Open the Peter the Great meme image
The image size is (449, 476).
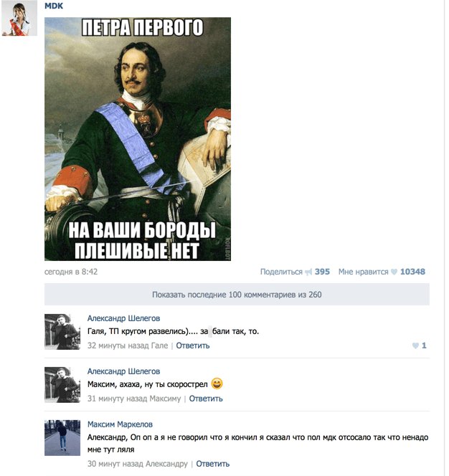pyautogui.click(x=138, y=139)
